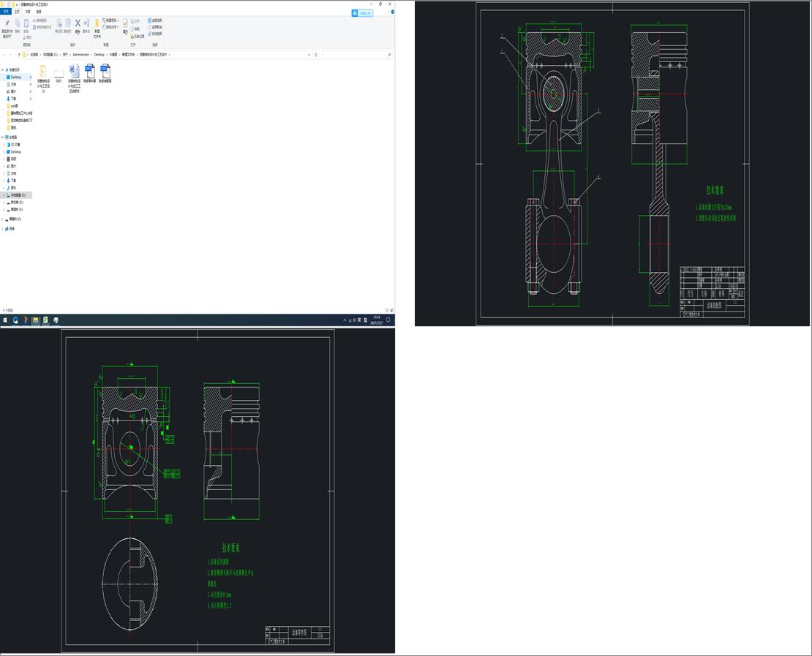Click the blue cloud upload button

pos(362,13)
